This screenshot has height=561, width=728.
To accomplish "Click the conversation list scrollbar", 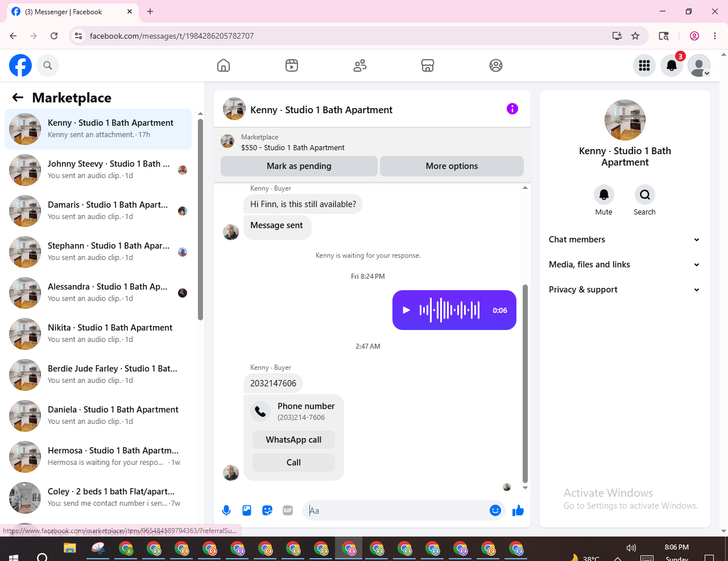I will click(200, 220).
